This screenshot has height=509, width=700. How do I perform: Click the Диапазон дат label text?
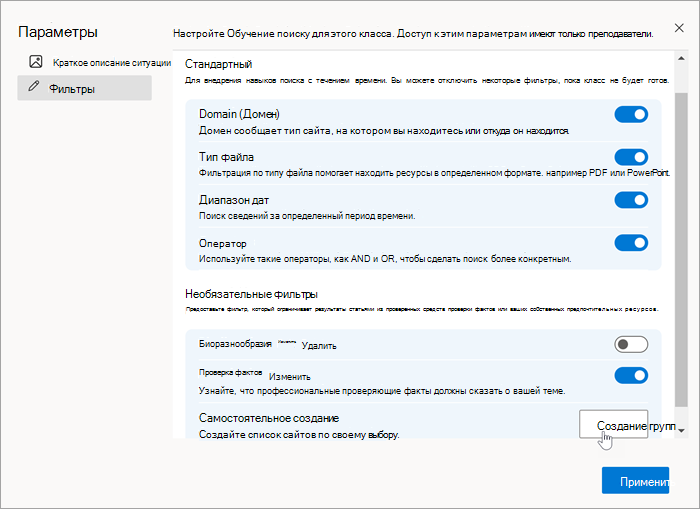tap(234, 200)
